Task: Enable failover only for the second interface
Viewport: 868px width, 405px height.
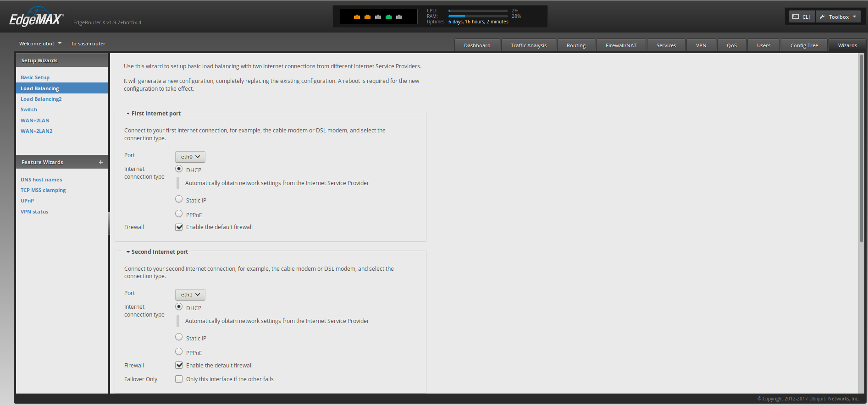Action: click(179, 379)
